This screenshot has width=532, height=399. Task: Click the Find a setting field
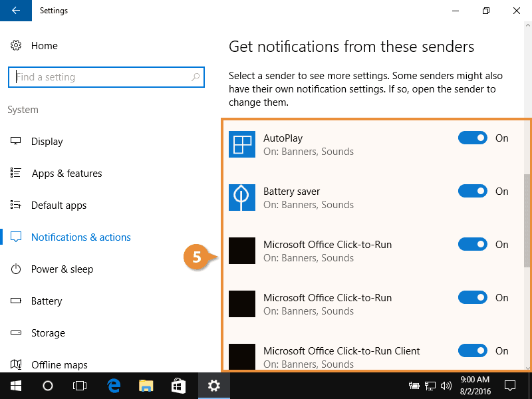pos(106,77)
